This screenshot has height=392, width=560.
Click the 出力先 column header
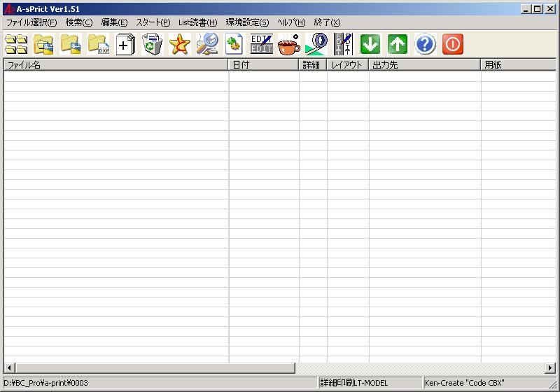pos(424,65)
